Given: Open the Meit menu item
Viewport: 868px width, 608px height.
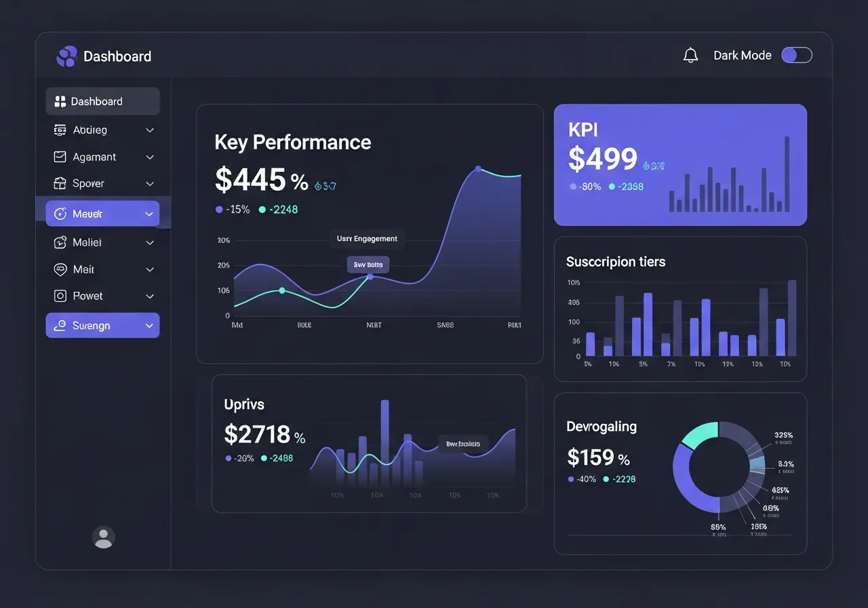Looking at the screenshot, I should click(103, 269).
